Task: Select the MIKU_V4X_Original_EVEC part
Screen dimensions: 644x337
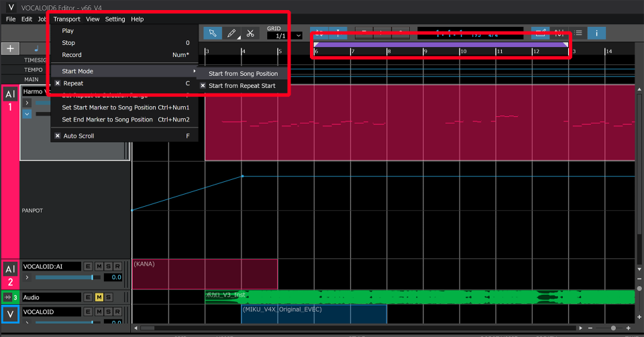Action: [x=314, y=314]
